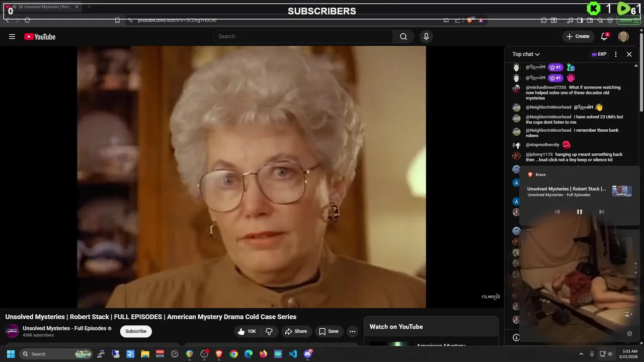Click the video player to pause
The width and height of the screenshot is (644, 362).
click(252, 176)
